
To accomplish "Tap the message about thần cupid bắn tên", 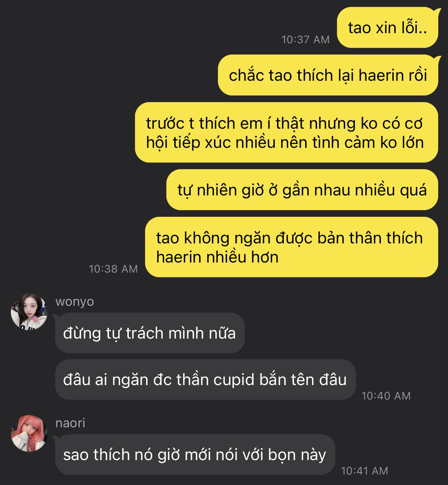I will pyautogui.click(x=205, y=379).
